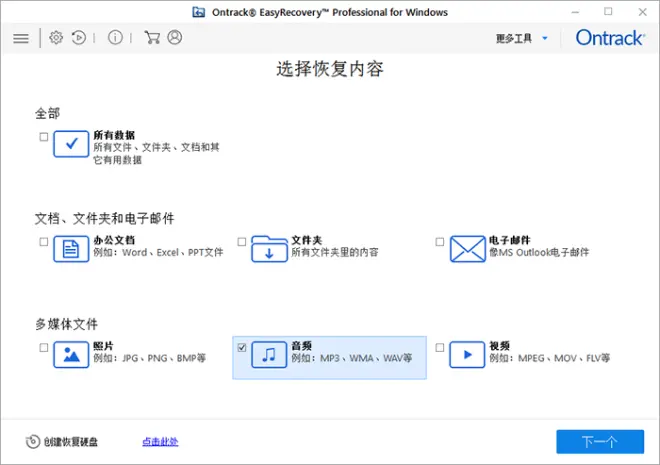Click 例如：MPEG、MOV、FLV等 description
660x465 pixels.
(550, 358)
